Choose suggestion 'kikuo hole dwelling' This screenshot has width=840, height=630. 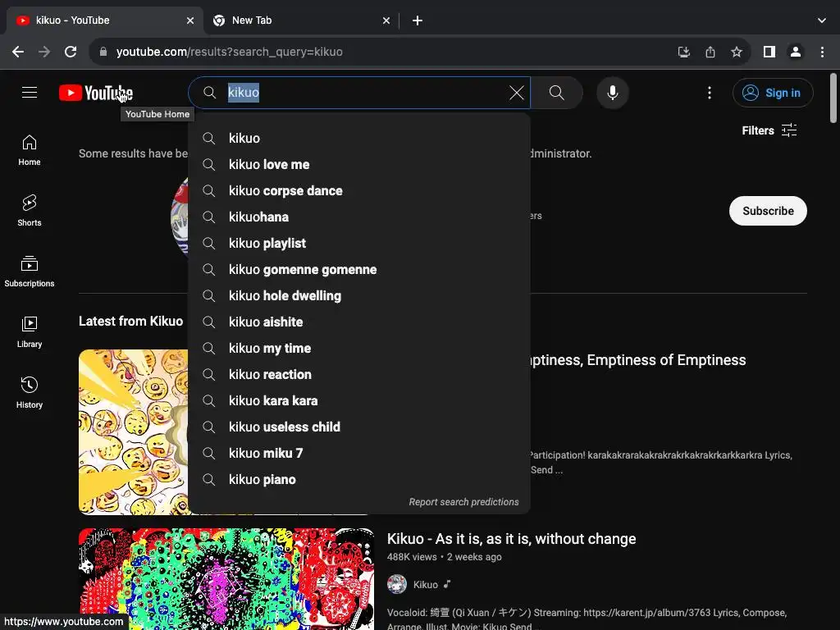[x=359, y=295]
